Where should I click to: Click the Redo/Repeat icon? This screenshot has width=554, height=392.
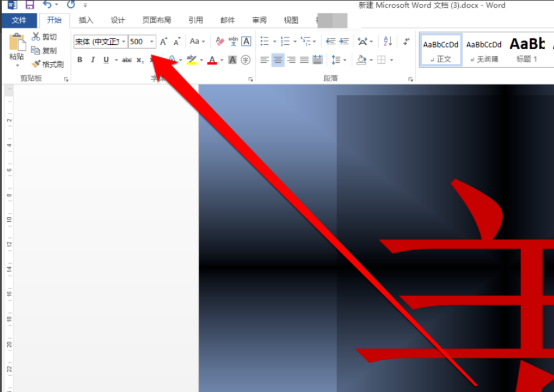tap(71, 4)
